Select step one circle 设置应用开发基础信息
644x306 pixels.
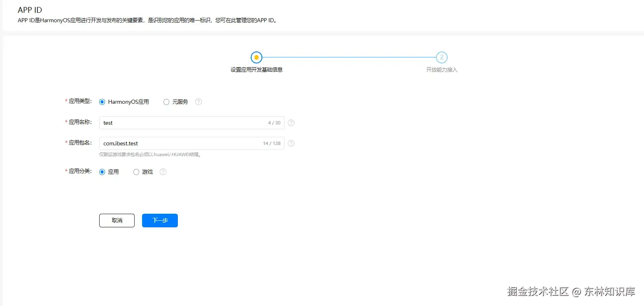point(257,57)
